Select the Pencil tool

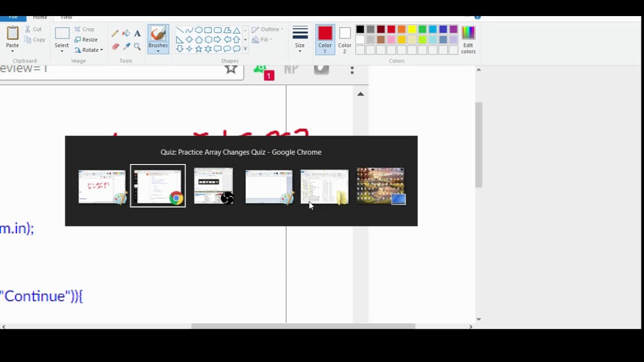coord(115,34)
